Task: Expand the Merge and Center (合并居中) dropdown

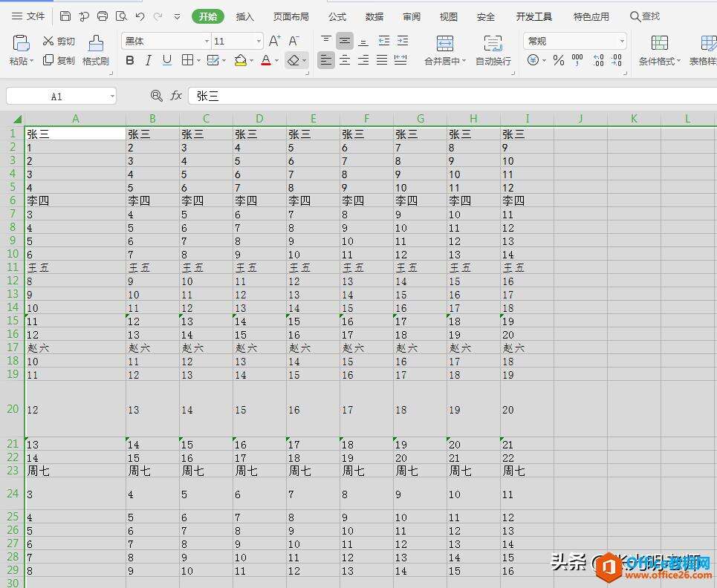Action: [464, 62]
